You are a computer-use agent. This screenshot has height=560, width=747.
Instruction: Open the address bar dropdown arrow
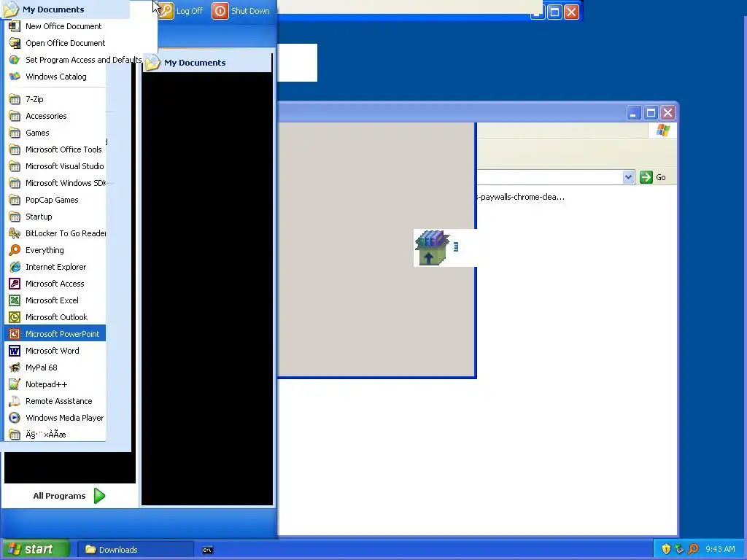click(x=628, y=177)
